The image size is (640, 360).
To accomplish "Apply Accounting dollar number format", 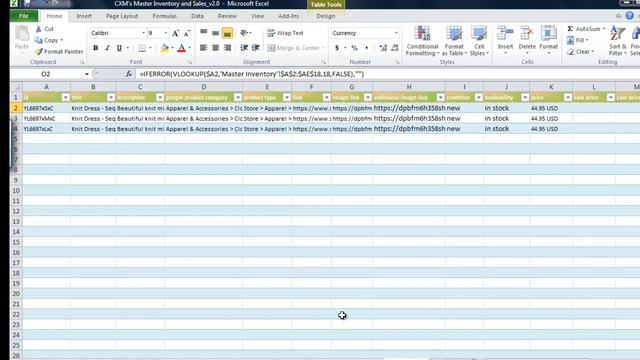I will pos(337,48).
